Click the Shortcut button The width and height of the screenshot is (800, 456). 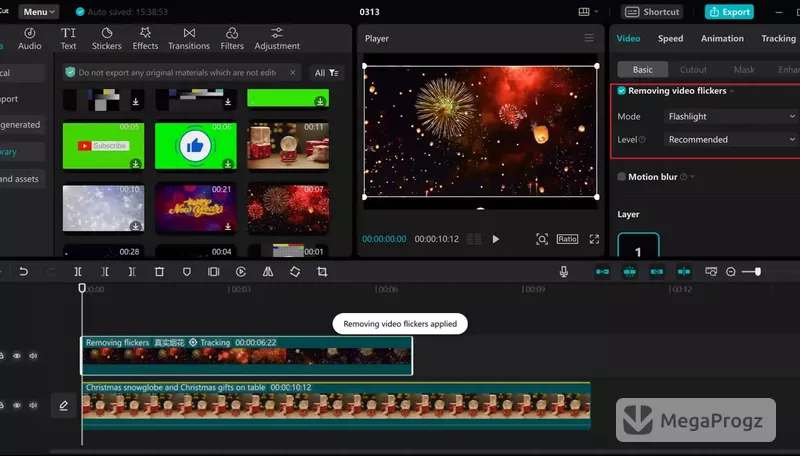pos(653,12)
